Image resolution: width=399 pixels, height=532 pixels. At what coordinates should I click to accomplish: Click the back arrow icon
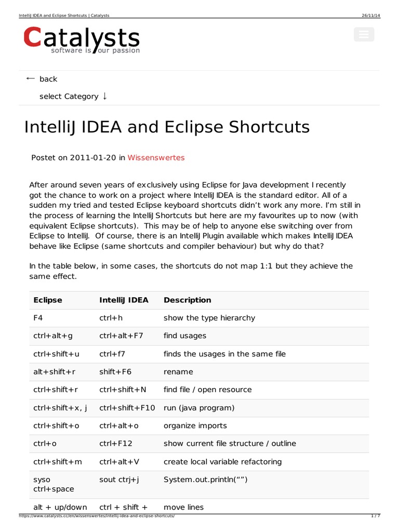pos(30,79)
